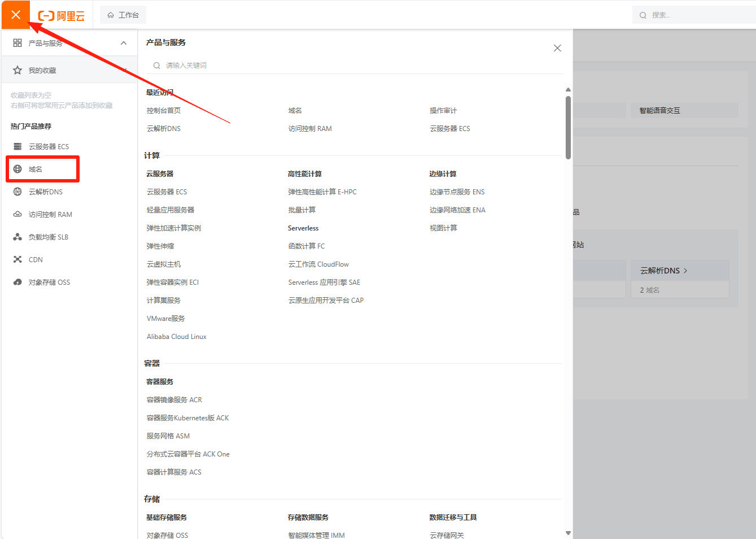Screen dimensions: 756x539
Task: Open 域名 in recent visits
Action: tap(295, 111)
